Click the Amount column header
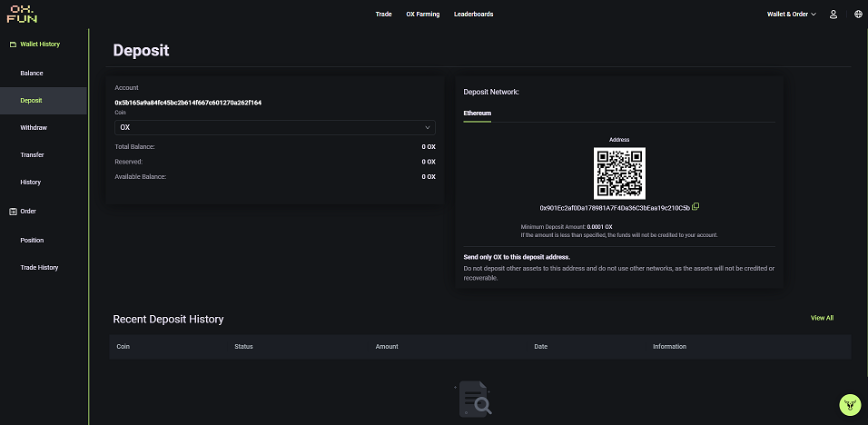 pos(387,346)
